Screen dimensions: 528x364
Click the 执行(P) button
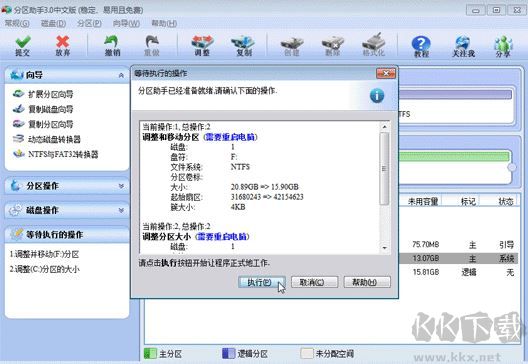tap(262, 282)
